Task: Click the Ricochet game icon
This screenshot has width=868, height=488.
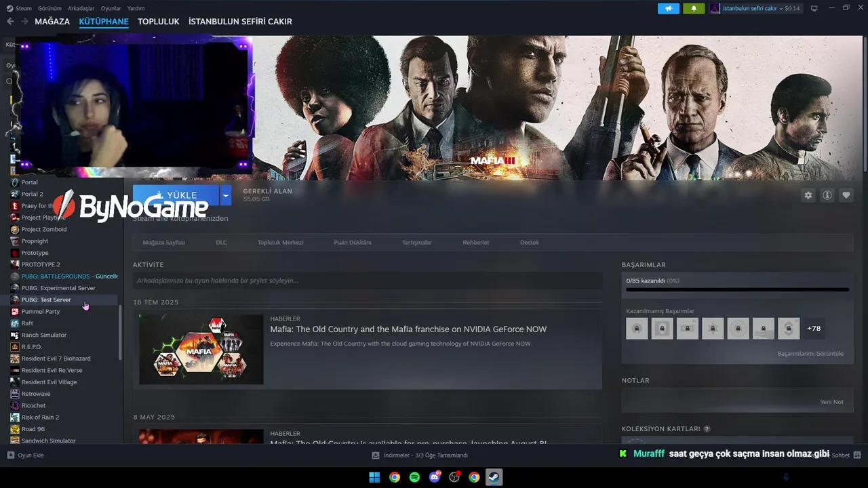Action: [x=15, y=405]
